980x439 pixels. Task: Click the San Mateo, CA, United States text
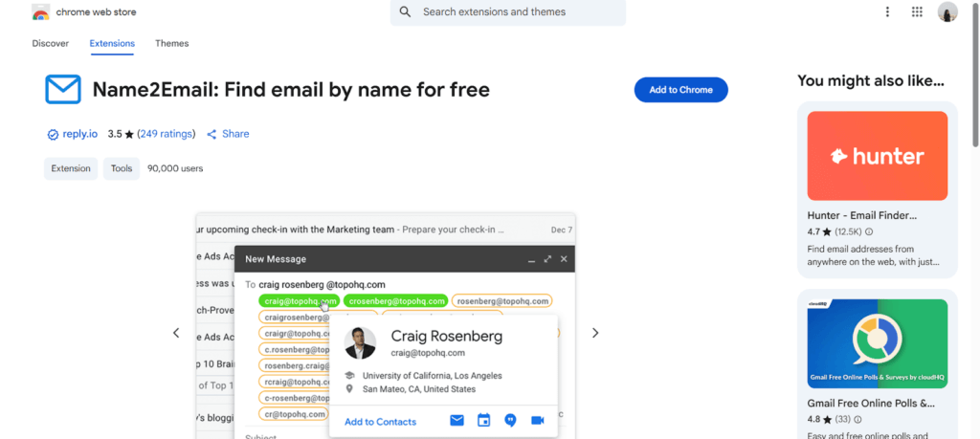click(x=419, y=389)
